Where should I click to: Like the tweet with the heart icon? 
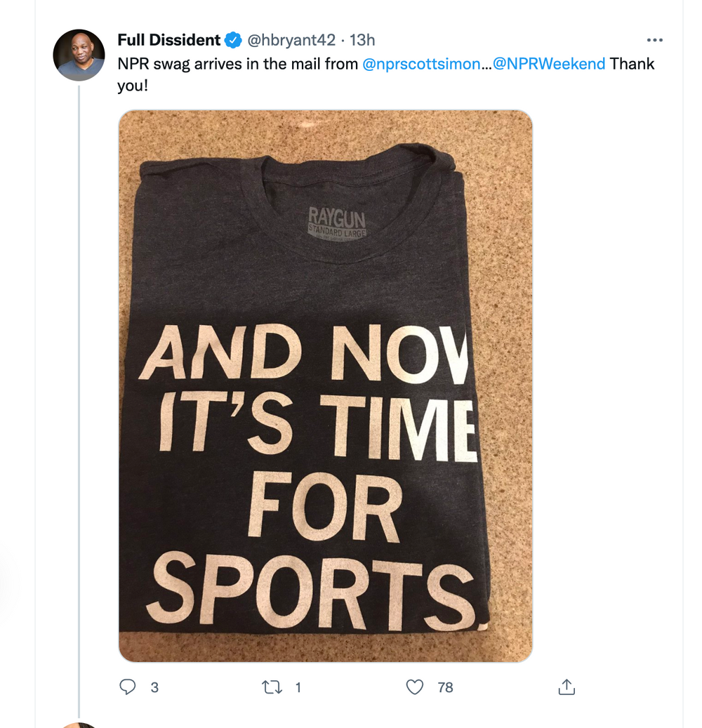point(416,687)
